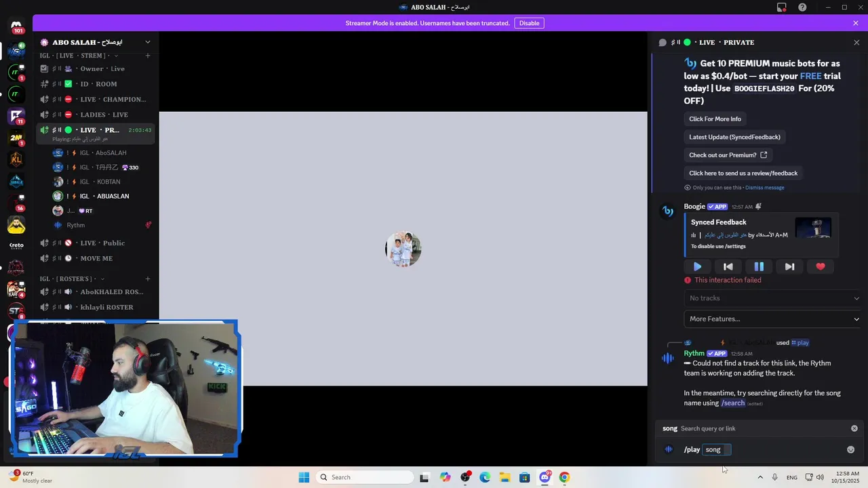Open Discord help icon in title bar
Screen dimensions: 868x488
[803, 7]
